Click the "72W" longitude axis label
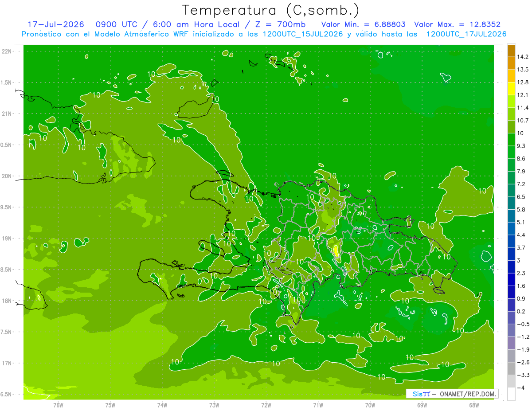 266,405
